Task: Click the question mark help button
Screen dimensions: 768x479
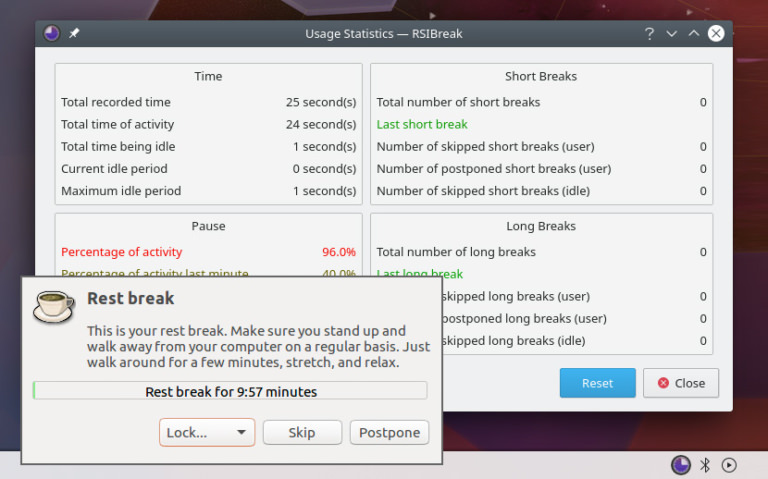Action: (x=649, y=33)
